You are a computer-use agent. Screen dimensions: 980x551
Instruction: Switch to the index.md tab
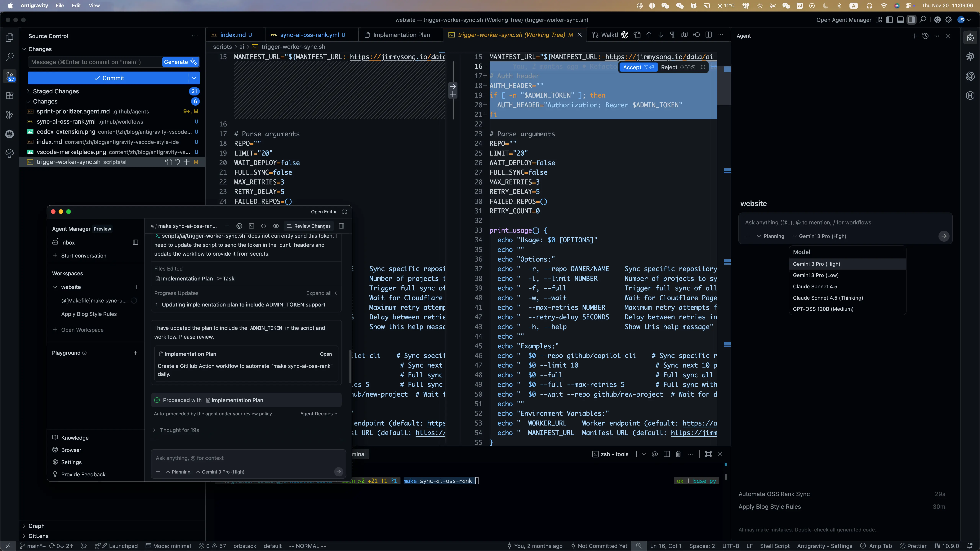coord(233,35)
